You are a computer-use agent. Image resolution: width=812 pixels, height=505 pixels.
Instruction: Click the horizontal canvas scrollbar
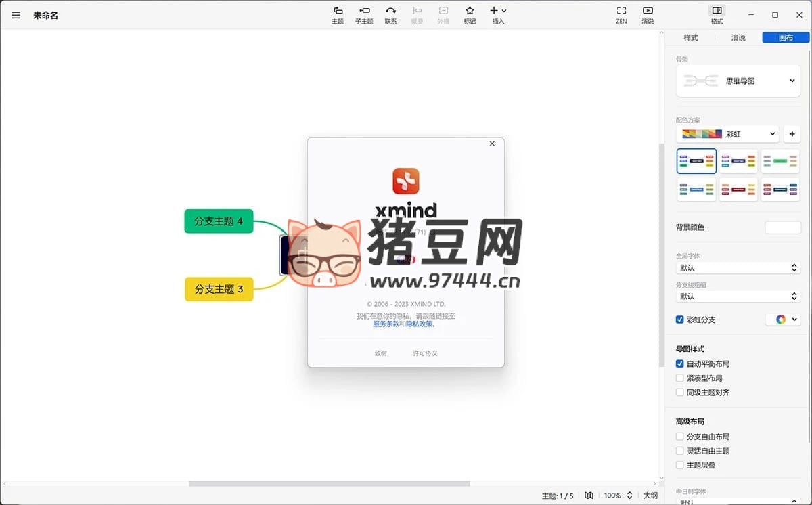329,483
